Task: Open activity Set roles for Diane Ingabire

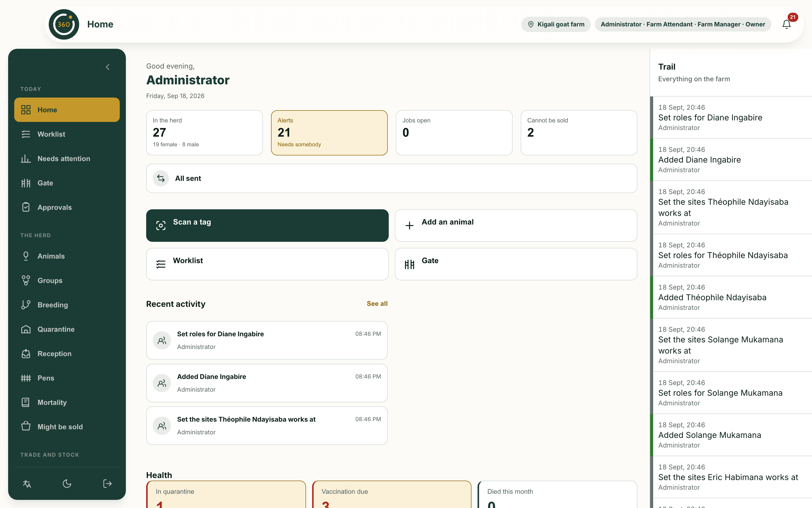Action: click(267, 340)
